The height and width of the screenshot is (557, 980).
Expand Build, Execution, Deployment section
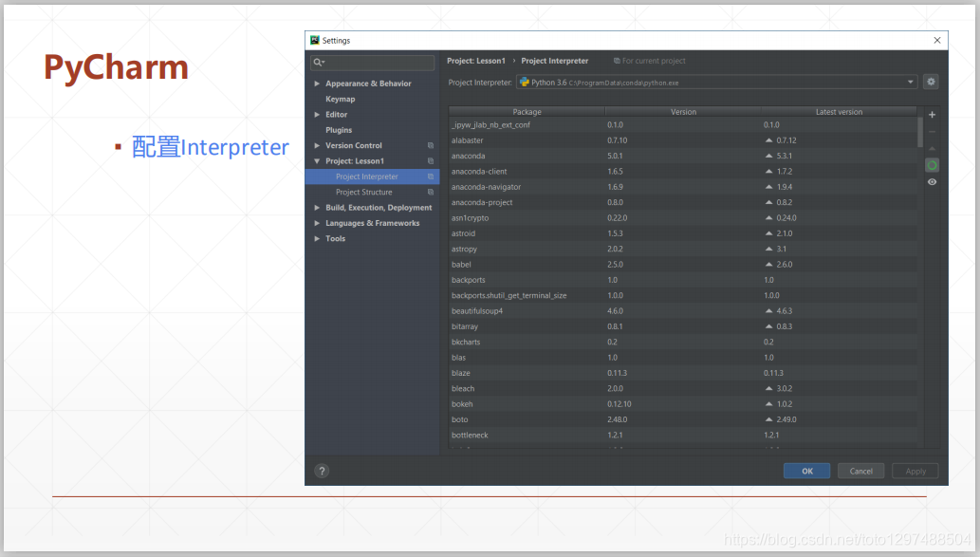pyautogui.click(x=317, y=208)
